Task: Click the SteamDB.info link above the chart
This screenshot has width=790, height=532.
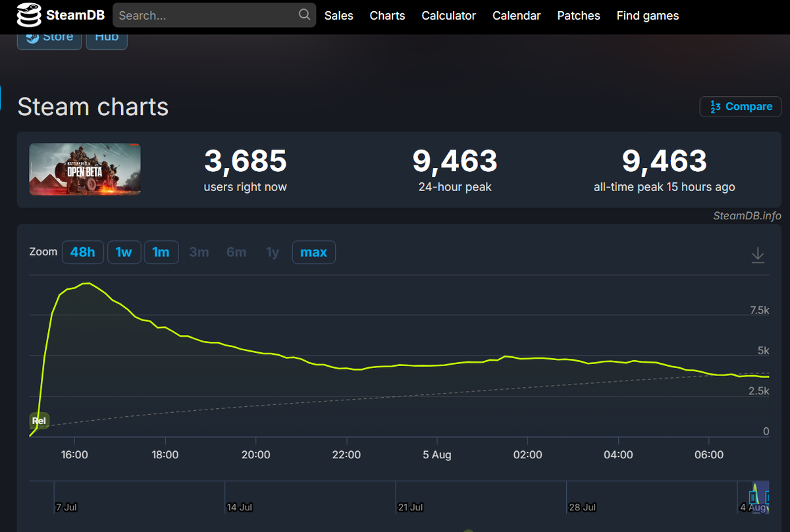Action: point(746,215)
